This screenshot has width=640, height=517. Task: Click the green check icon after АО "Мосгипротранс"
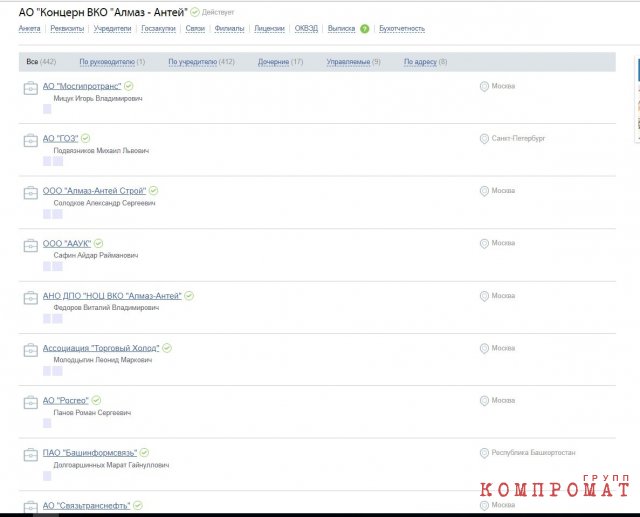click(129, 86)
